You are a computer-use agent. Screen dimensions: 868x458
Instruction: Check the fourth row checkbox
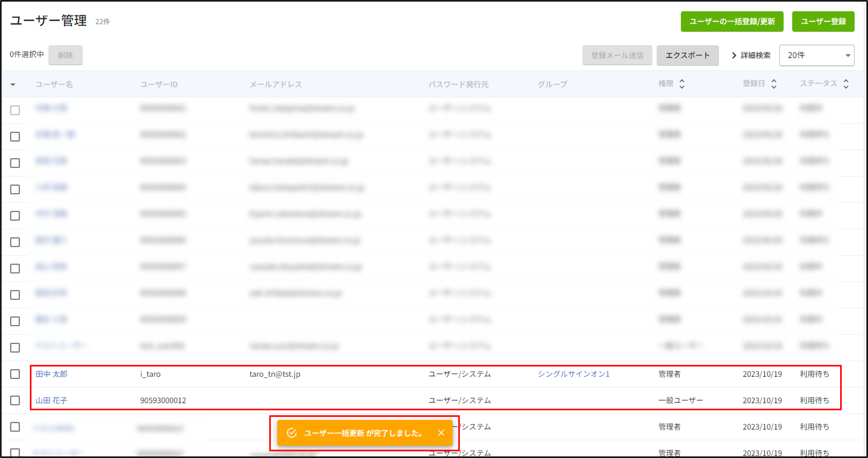pos(15,189)
